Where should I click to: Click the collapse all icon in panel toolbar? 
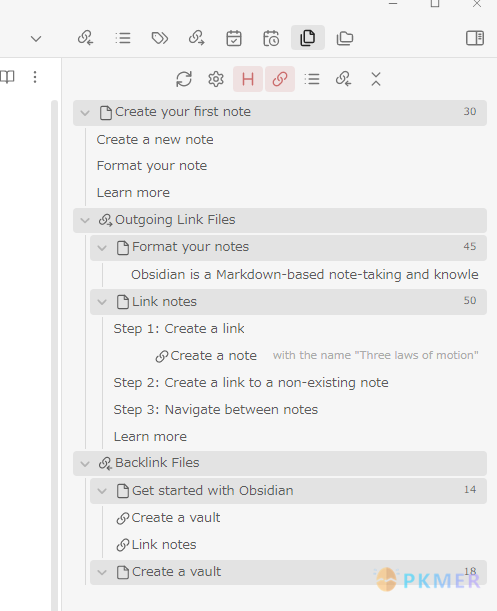tap(376, 79)
